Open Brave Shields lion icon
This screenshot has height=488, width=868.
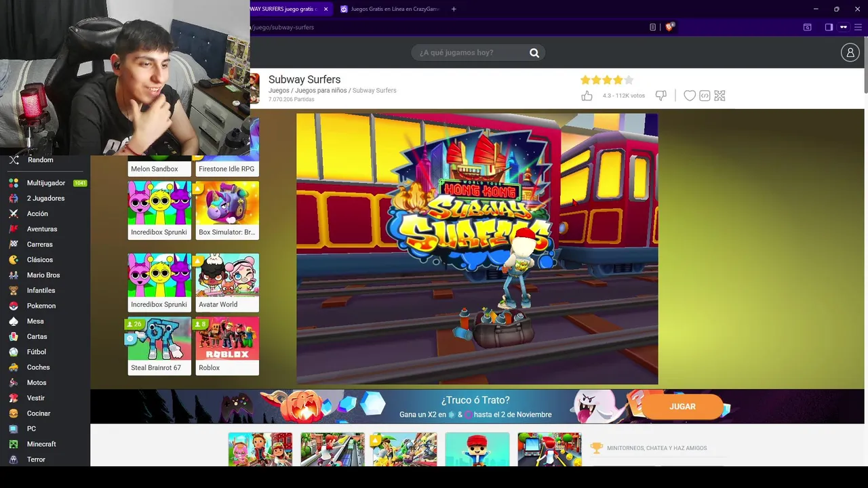(669, 27)
